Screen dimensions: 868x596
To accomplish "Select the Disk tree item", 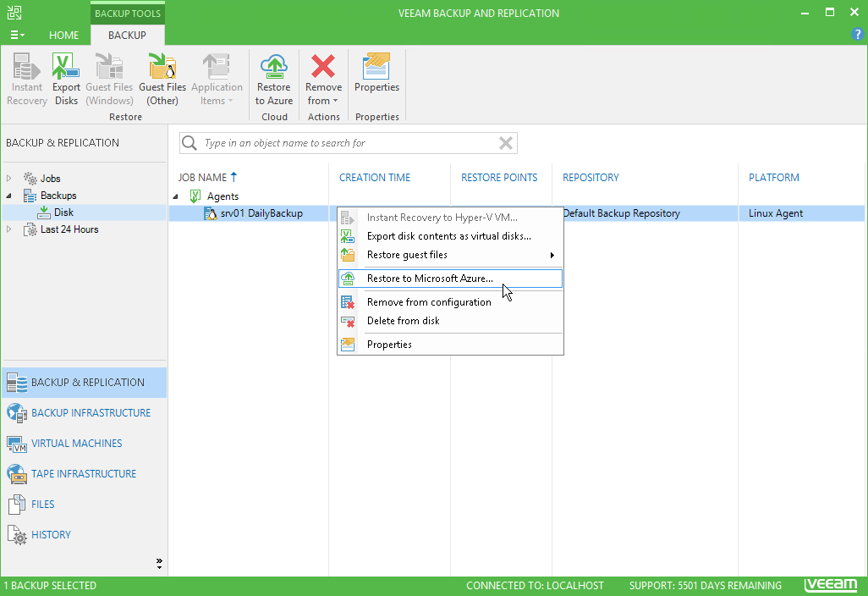I will [63, 212].
